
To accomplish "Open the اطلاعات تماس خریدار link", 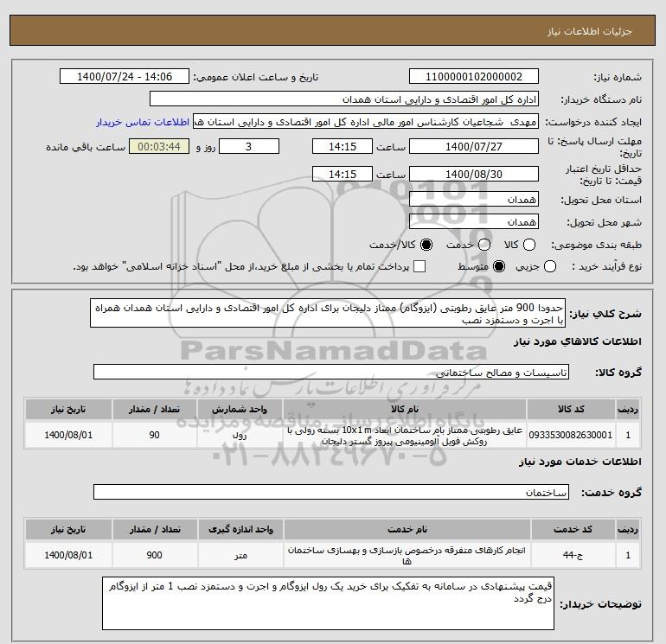I will [143, 122].
